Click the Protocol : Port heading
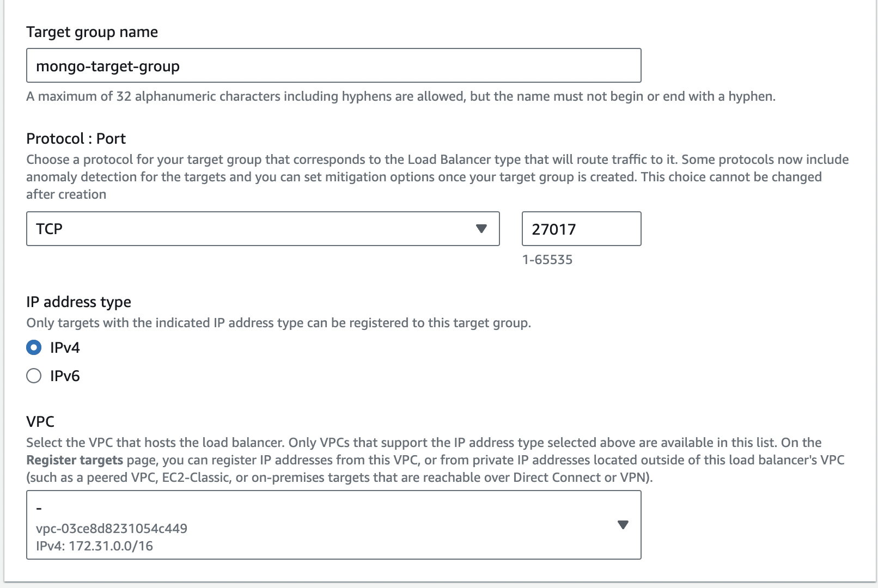 [x=76, y=139]
